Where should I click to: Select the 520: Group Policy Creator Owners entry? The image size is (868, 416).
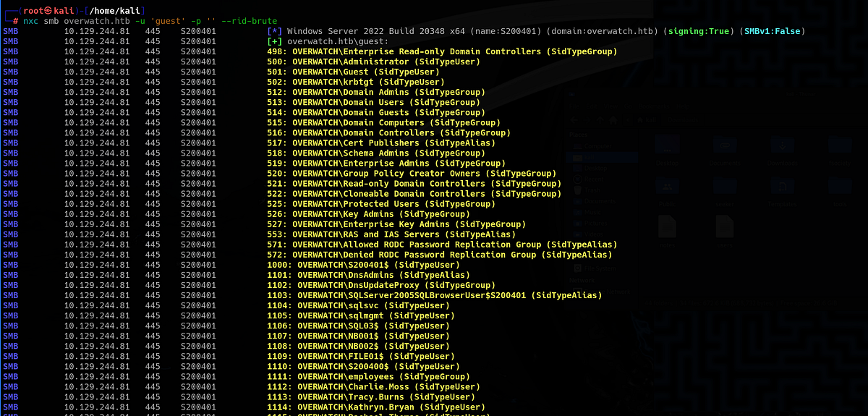click(x=412, y=174)
